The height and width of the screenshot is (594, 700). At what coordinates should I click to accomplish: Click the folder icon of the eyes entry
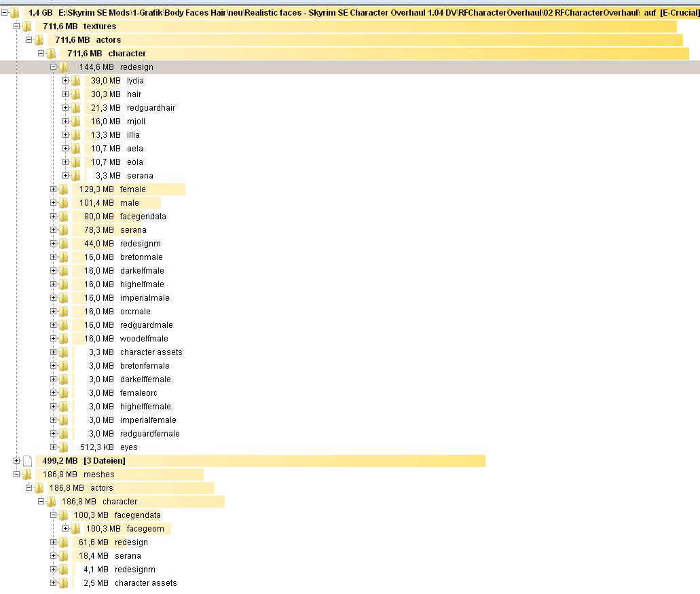click(63, 447)
